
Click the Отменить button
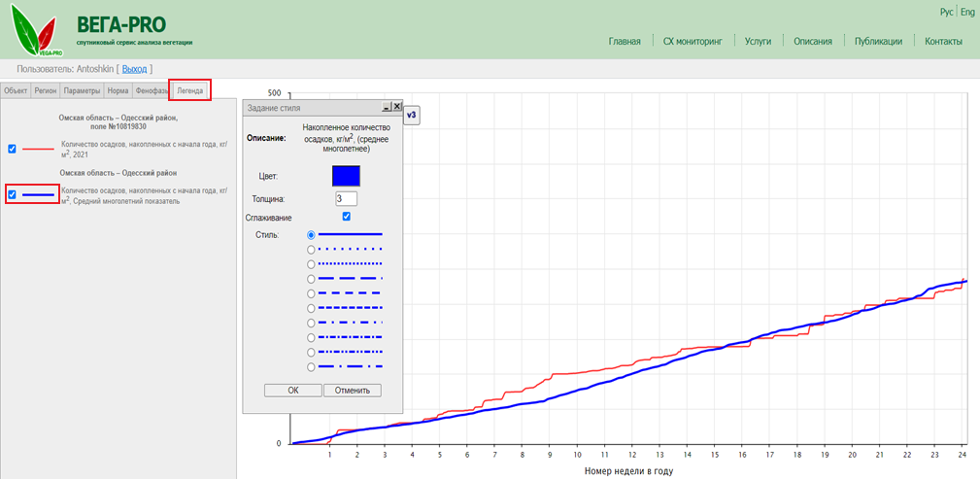click(x=352, y=390)
